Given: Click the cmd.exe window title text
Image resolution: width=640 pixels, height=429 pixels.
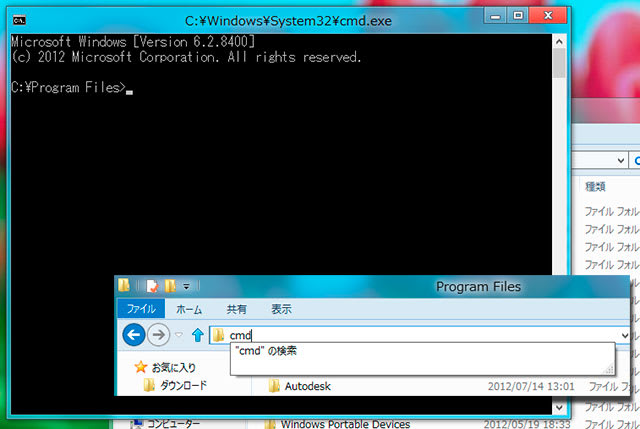Looking at the screenshot, I should (x=288, y=21).
